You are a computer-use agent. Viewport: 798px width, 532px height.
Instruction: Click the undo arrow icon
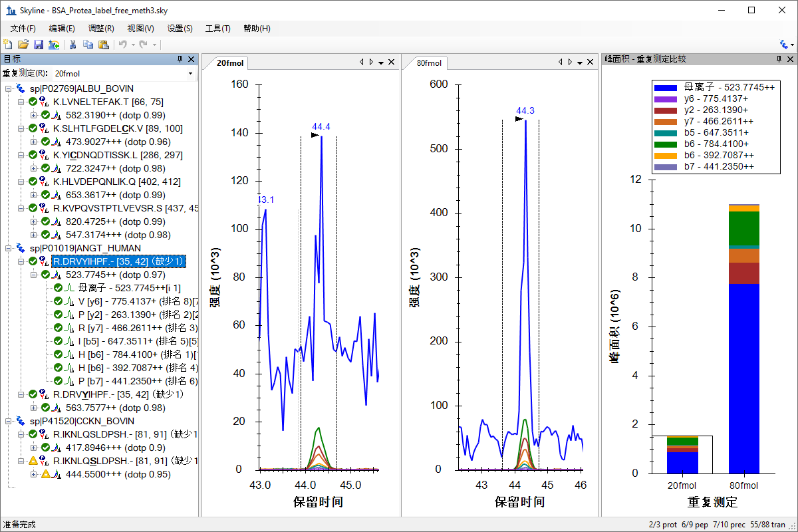(x=122, y=44)
